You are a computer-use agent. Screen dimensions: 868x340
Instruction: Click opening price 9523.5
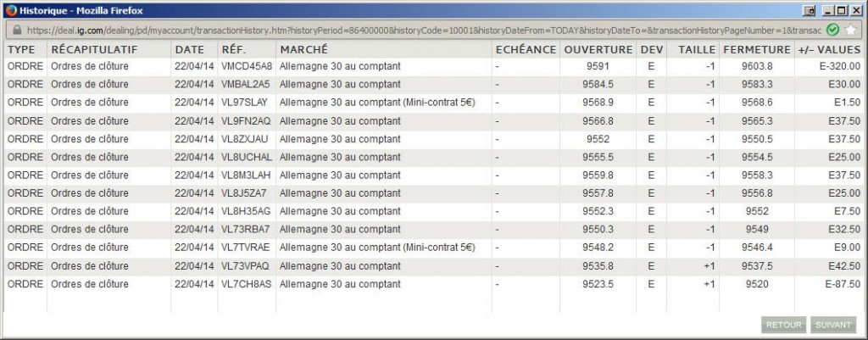tap(598, 284)
